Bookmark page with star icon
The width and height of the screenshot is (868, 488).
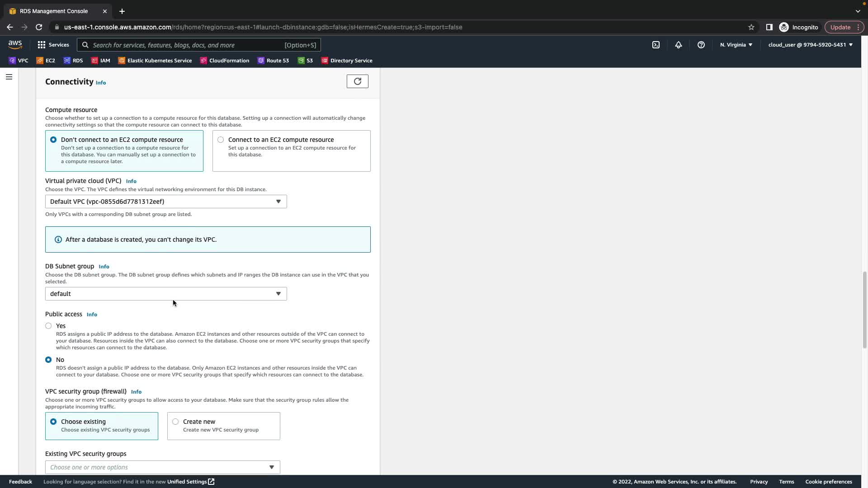[x=751, y=27]
